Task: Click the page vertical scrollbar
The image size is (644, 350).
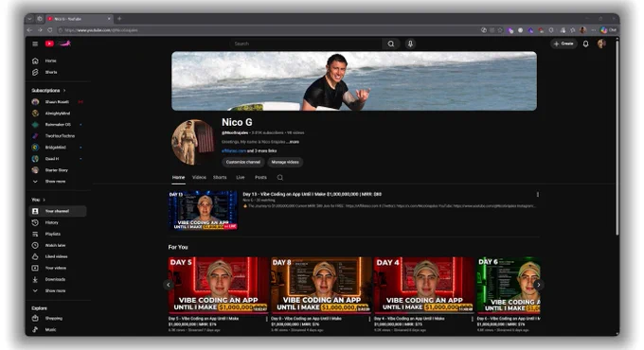Action: pos(617,137)
